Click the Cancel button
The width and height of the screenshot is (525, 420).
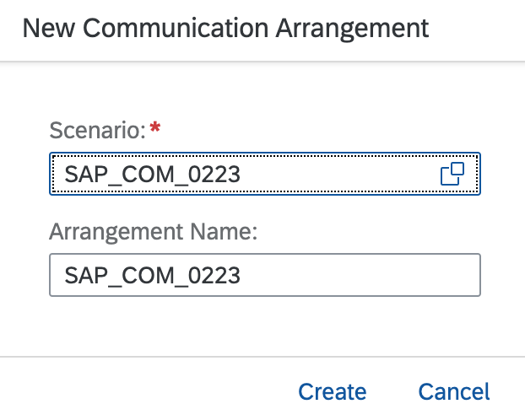454,391
